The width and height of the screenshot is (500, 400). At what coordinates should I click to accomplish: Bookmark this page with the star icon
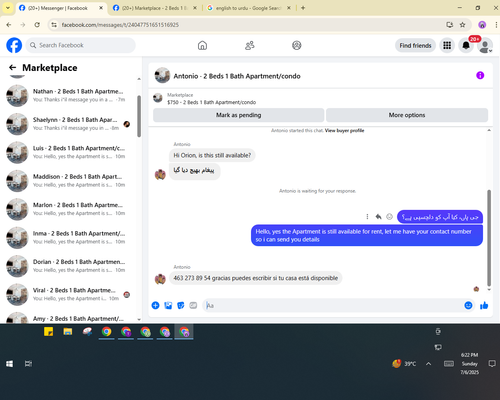click(462, 25)
